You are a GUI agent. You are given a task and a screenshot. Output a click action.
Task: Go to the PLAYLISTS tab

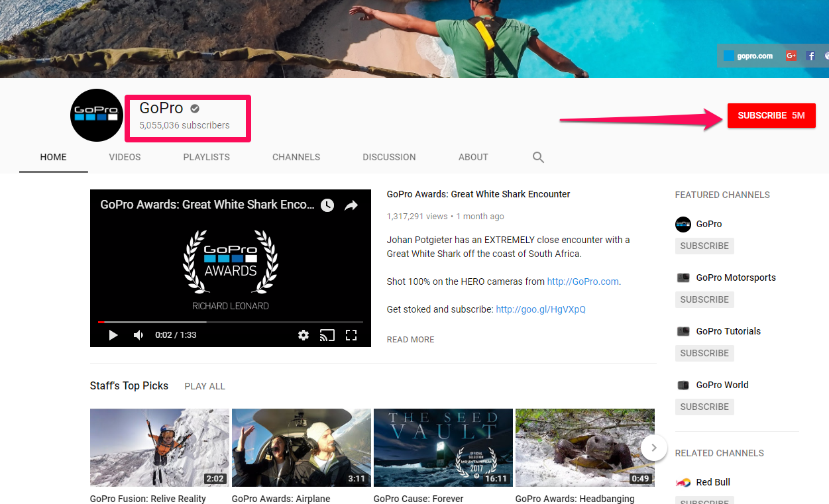(x=207, y=157)
